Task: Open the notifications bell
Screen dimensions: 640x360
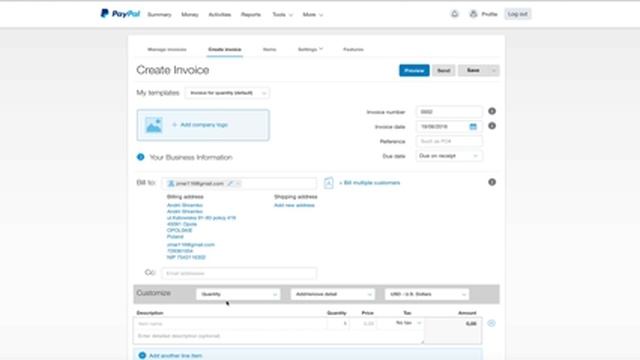Action: (454, 14)
